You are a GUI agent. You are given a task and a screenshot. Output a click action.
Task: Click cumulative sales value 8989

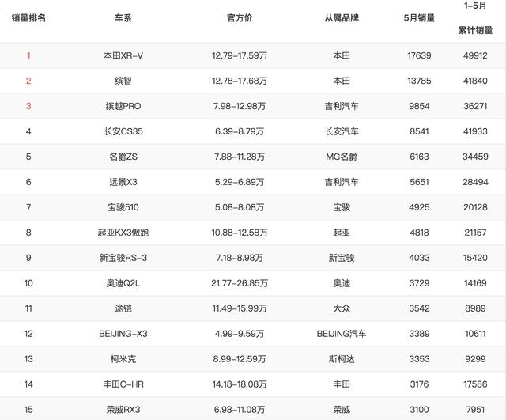[x=475, y=308]
